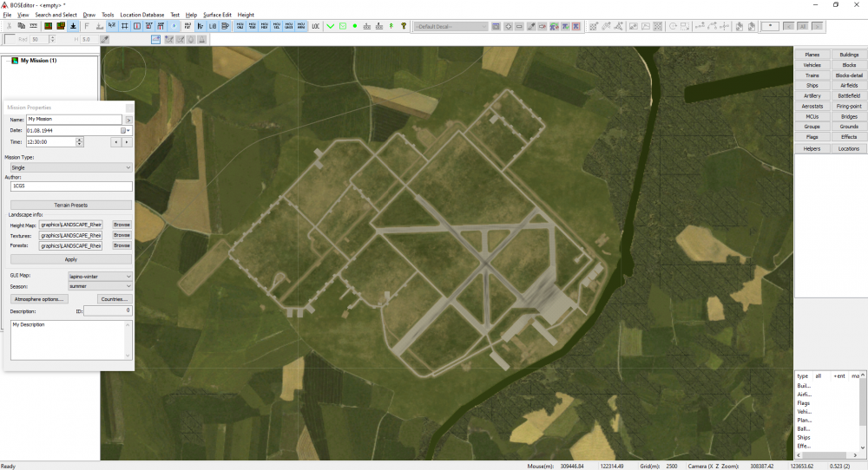This screenshot has width=868, height=470.
Task: Select the Airfields object category button
Action: 849,86
